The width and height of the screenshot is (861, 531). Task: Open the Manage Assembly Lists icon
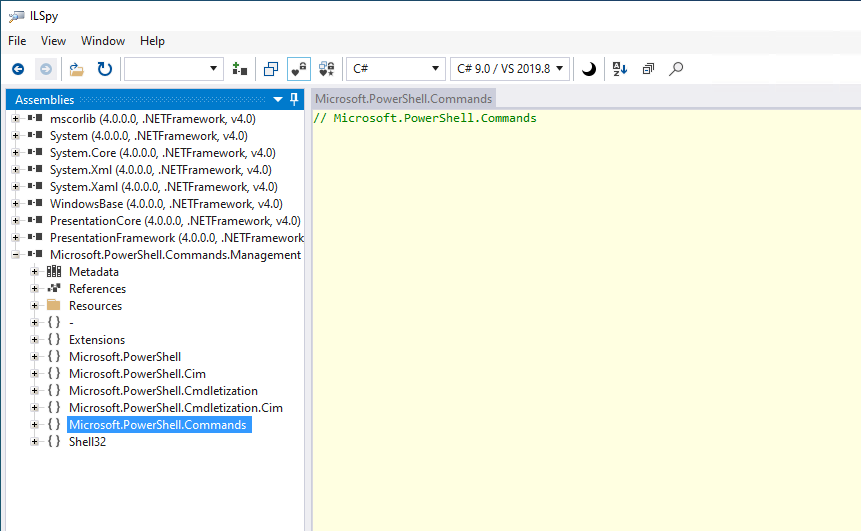pos(239,69)
